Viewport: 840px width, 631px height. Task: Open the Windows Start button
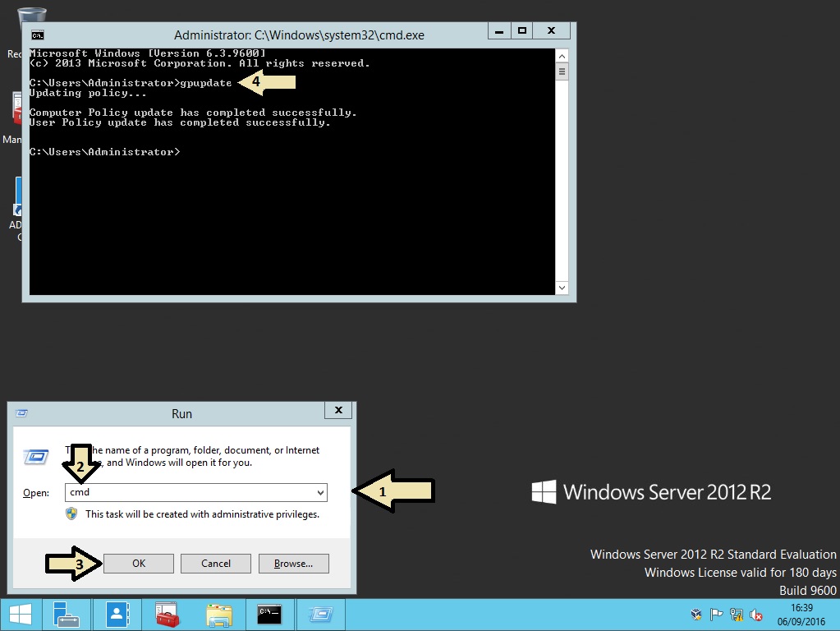(21, 614)
